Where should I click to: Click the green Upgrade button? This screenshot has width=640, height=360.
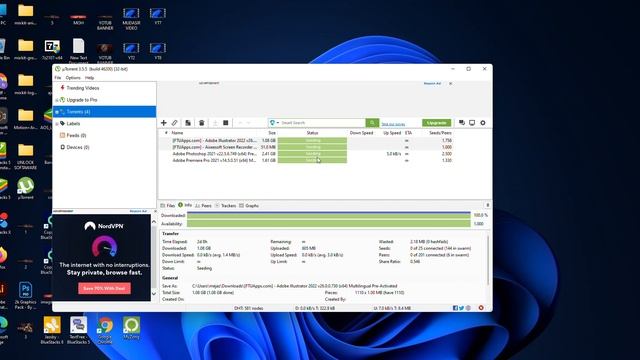click(x=436, y=123)
